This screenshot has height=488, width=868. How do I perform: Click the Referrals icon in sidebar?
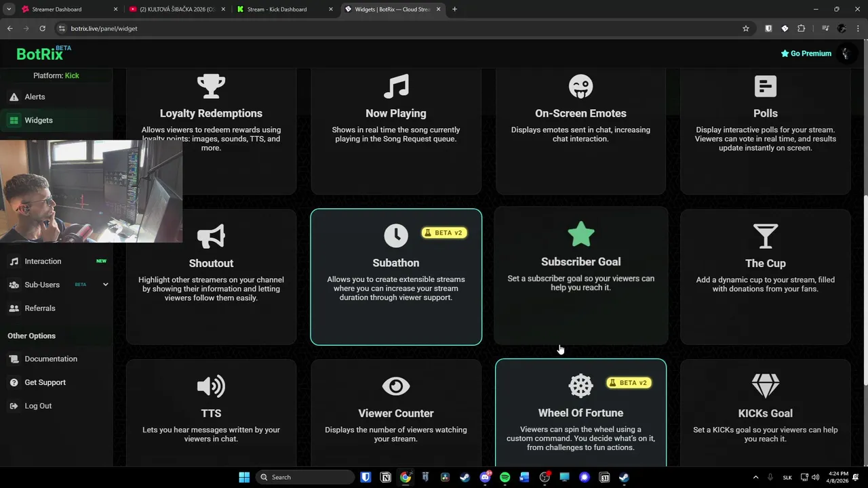point(14,308)
